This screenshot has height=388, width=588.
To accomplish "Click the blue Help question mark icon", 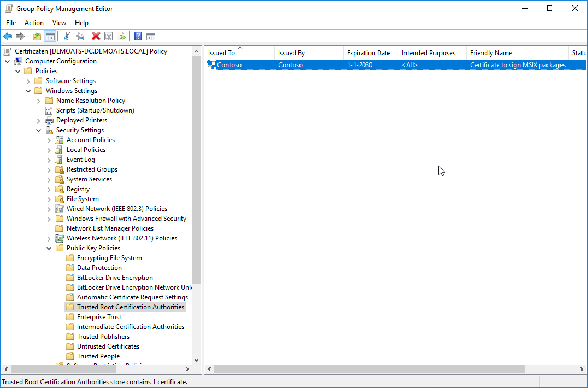I will point(138,37).
